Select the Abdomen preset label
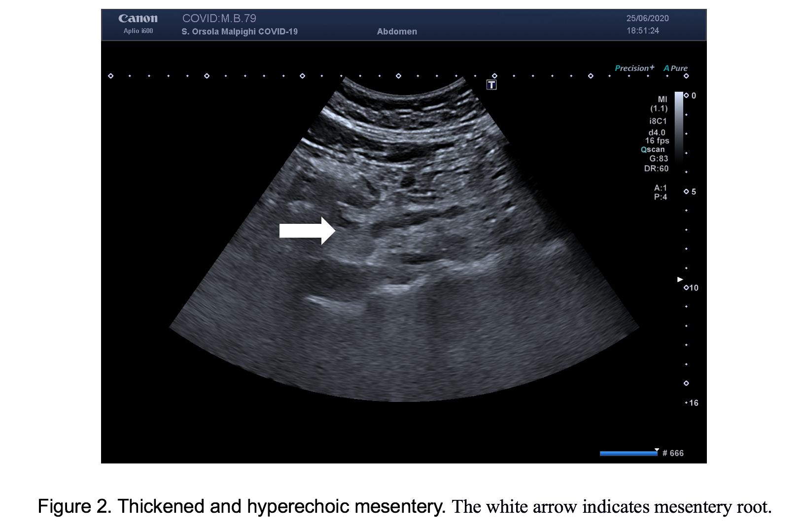This screenshot has width=803, height=532. (397, 32)
